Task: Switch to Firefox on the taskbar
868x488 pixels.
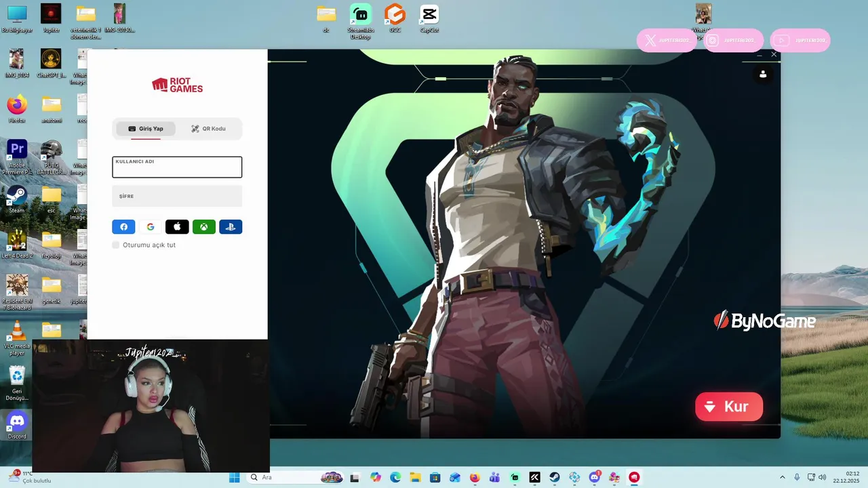Action: point(475,477)
